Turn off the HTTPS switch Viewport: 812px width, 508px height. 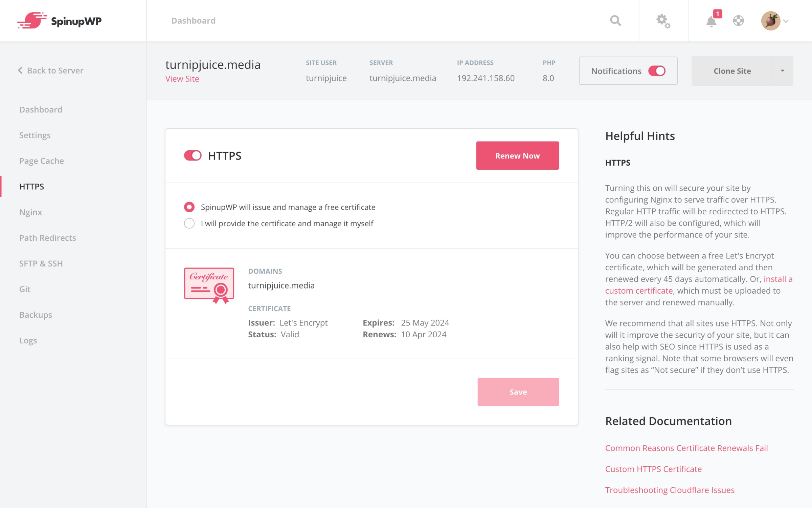(193, 155)
